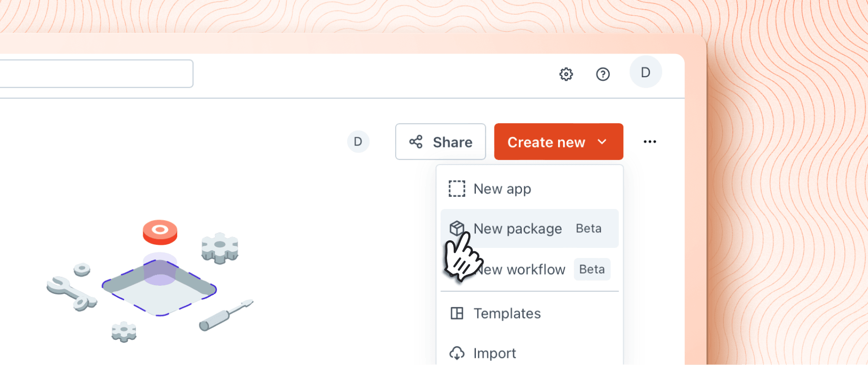Open the three-dot more options menu
Screen dimensions: 868x365
pos(649,142)
